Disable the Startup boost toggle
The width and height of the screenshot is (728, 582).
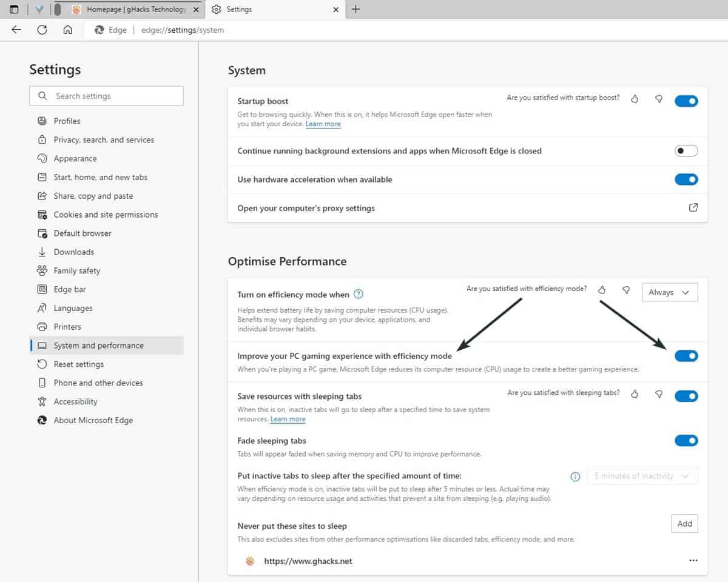point(686,101)
